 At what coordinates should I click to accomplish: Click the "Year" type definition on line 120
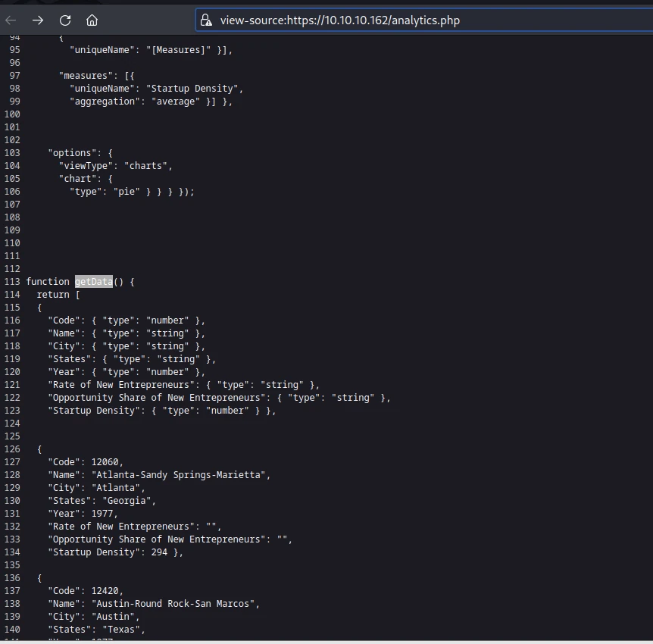coord(127,372)
